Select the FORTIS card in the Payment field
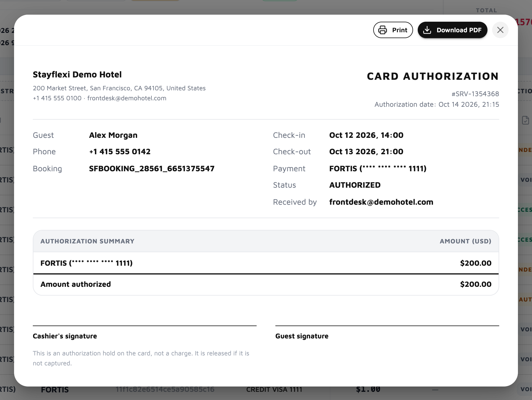 coord(378,169)
